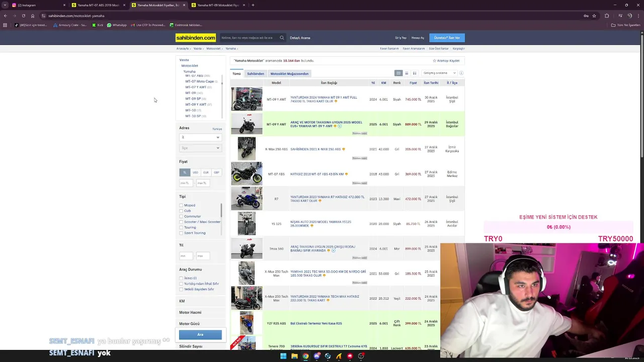Open the Kick bookmark
Image resolution: width=644 pixels, height=362 pixels.
point(98,25)
